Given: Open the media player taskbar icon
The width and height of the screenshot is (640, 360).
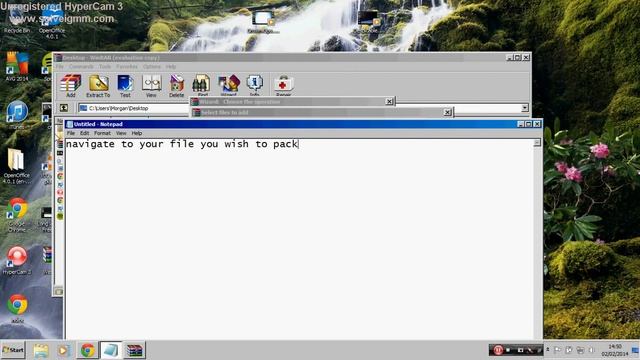Looking at the screenshot, I should (x=63, y=351).
